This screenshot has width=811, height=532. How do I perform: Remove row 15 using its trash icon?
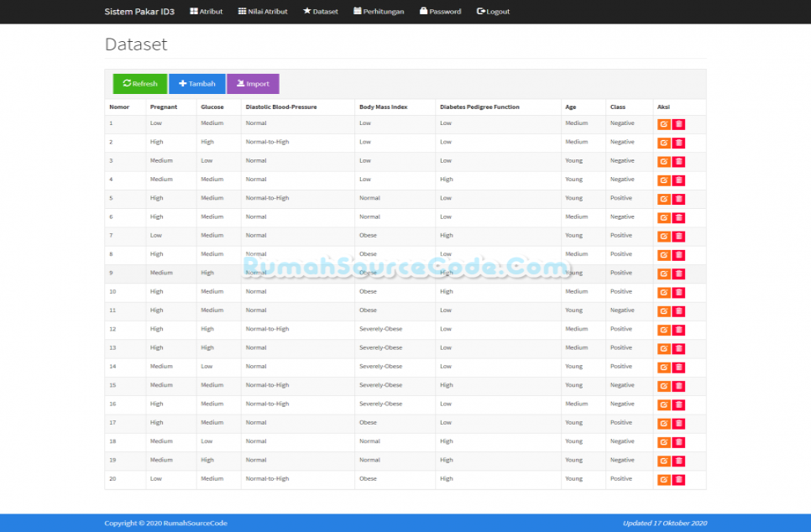[678, 386]
